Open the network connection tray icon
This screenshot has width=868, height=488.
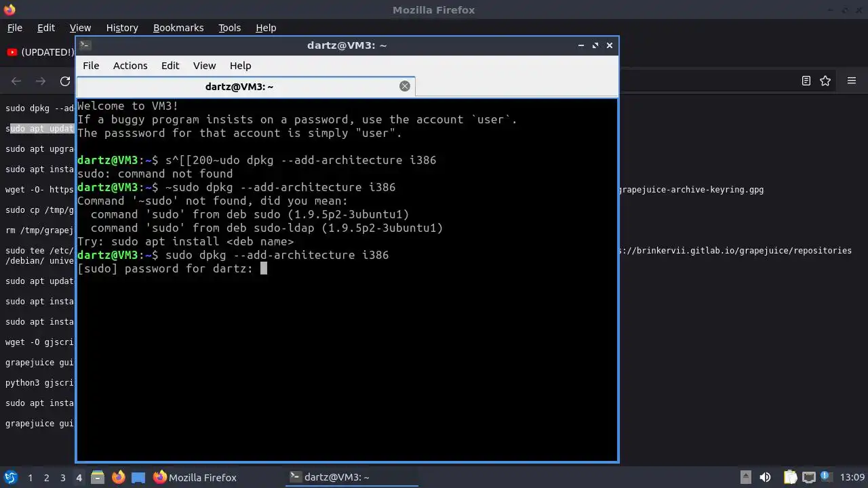[x=808, y=477]
